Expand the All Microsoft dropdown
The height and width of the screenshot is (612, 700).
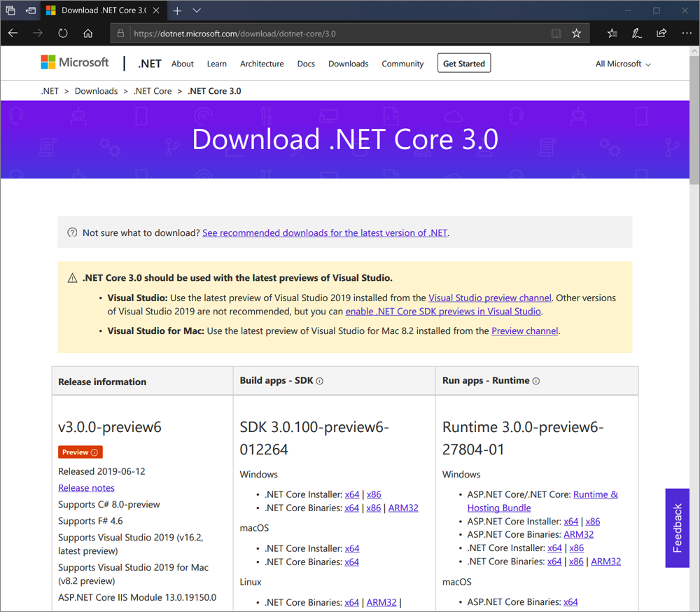point(623,64)
